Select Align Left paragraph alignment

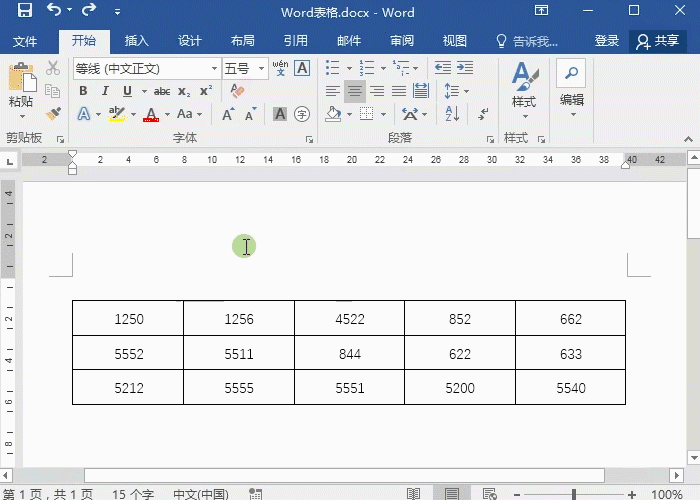[x=333, y=91]
